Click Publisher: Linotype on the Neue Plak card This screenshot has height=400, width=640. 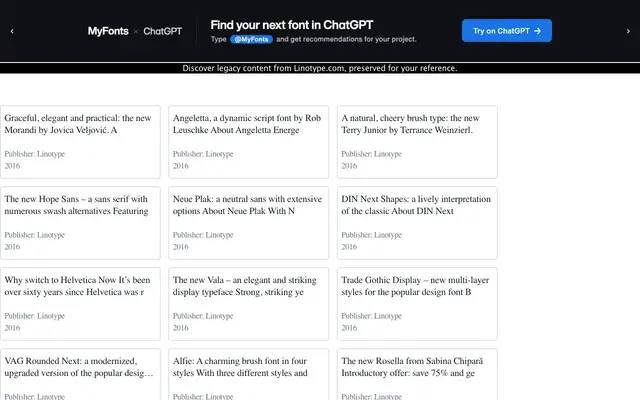203,235
